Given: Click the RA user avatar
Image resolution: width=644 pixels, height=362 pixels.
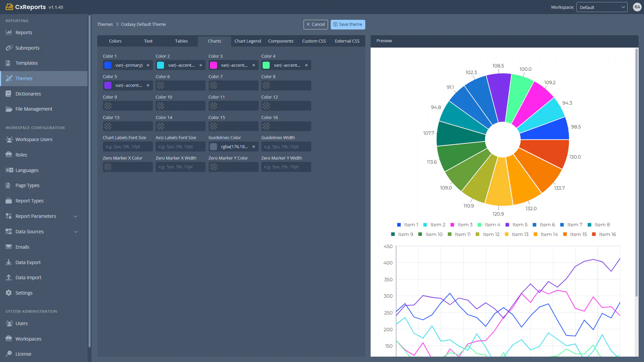Looking at the screenshot, I should pyautogui.click(x=637, y=7).
